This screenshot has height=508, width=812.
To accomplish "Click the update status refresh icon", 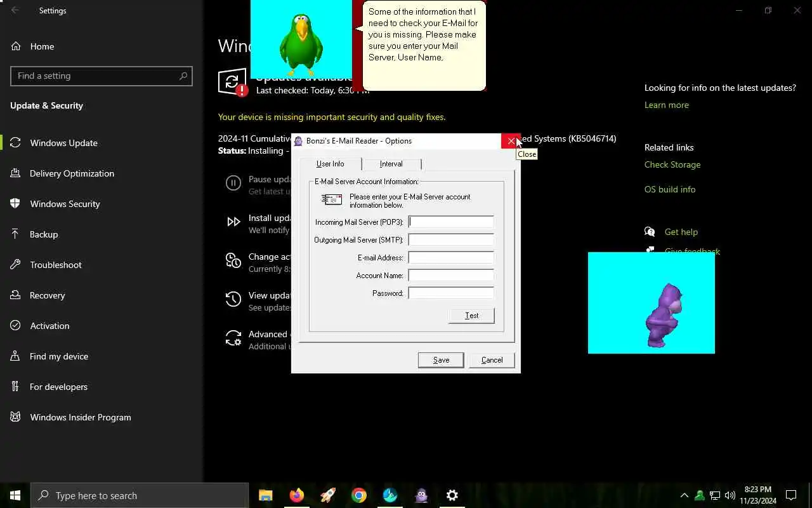I will [x=232, y=83].
